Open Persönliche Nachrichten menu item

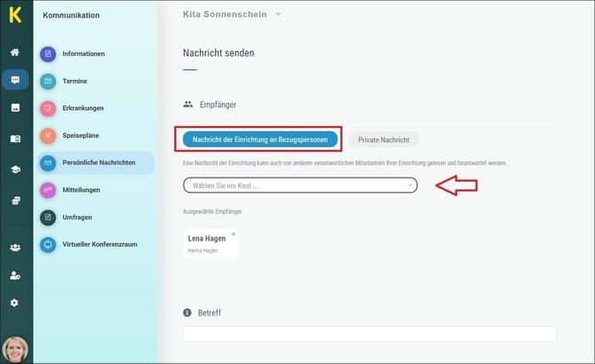pos(96,162)
